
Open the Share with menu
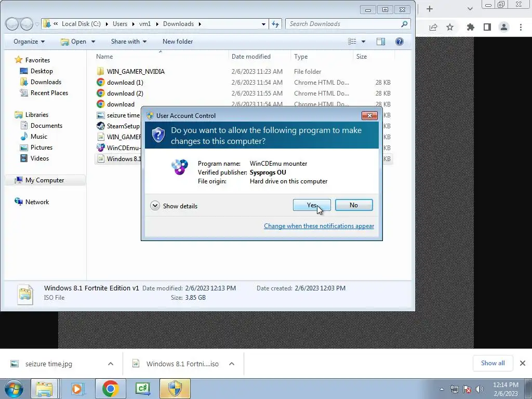[x=129, y=42]
